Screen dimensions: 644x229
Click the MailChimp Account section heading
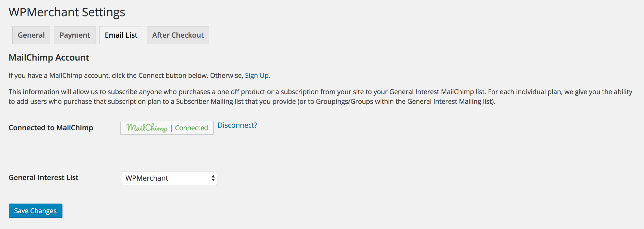pyautogui.click(x=49, y=58)
